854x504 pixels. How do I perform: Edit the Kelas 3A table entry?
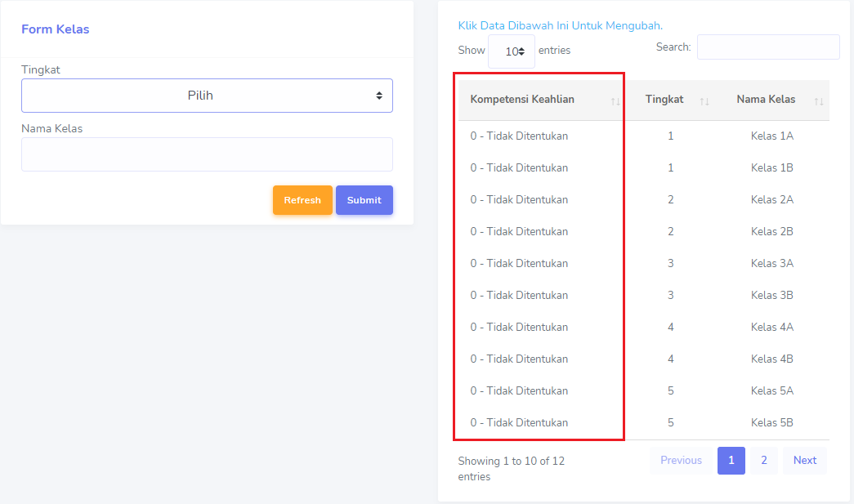[x=771, y=264]
